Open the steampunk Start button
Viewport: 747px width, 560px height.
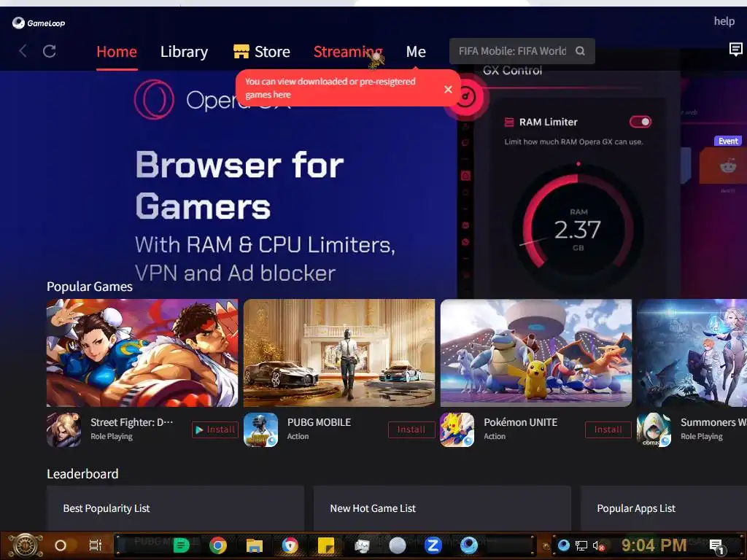pos(26,545)
